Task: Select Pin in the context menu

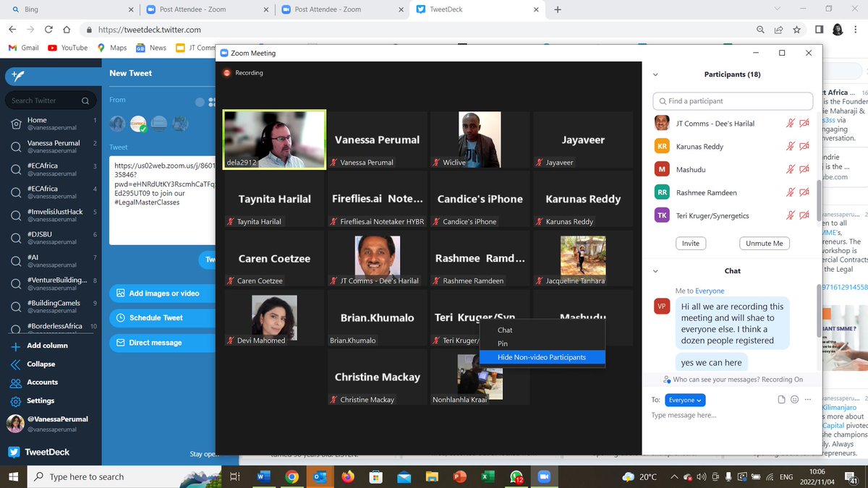Action: pyautogui.click(x=503, y=344)
